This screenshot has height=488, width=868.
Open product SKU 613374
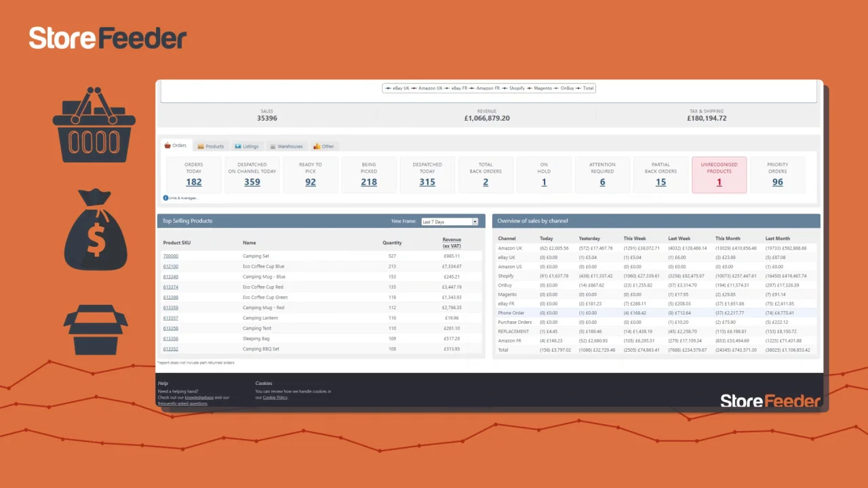point(171,287)
